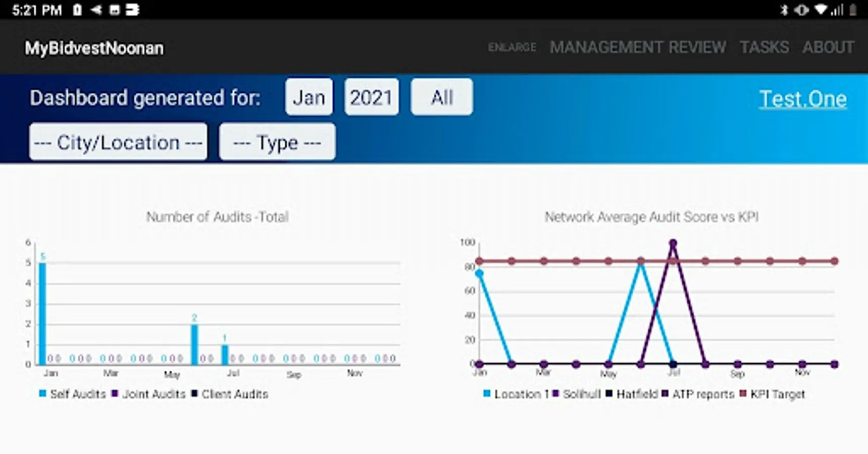Click the 6 value on the audits axis
Screen dimensions: 868x454
coord(28,243)
